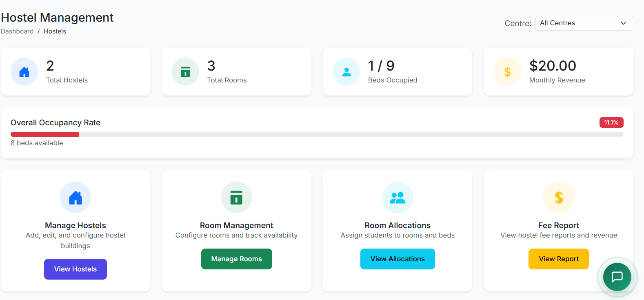This screenshot has width=644, height=300.
Task: Click the '3' Total Rooms value
Action: click(211, 66)
